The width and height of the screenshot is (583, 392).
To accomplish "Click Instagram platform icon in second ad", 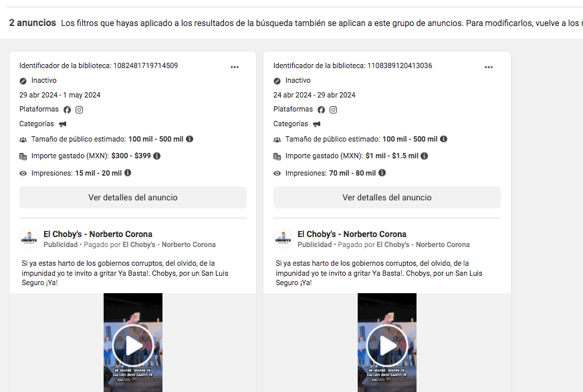I will pyautogui.click(x=333, y=110).
